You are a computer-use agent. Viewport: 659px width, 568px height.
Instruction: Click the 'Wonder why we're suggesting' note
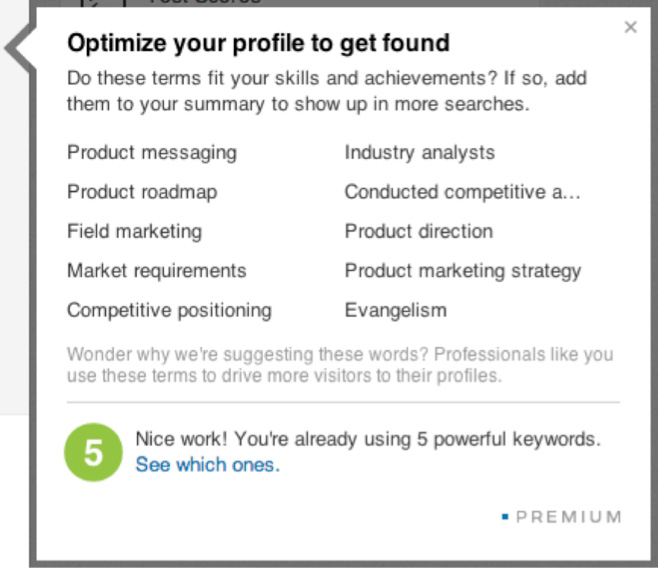point(340,366)
